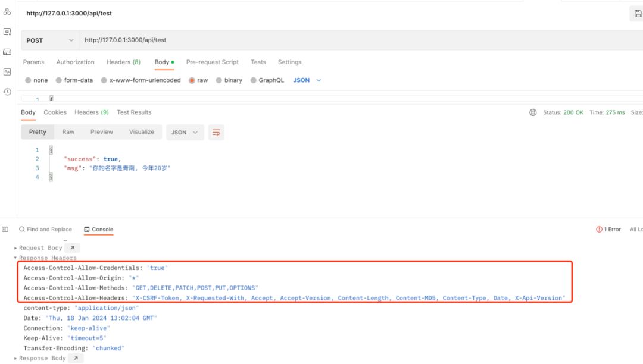
Task: Click the Environments icon in left sidebar
Action: [7, 32]
